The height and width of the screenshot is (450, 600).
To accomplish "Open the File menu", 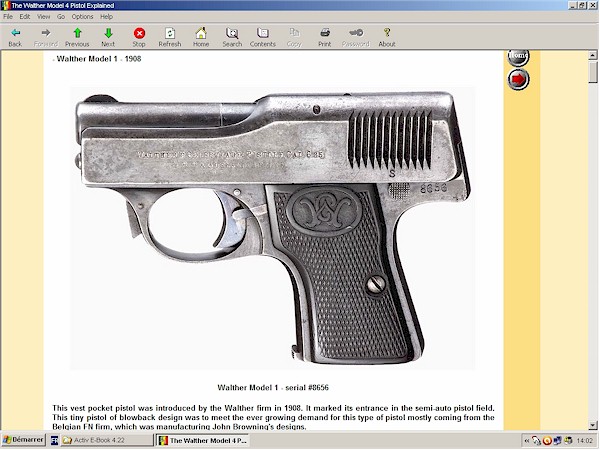I will pyautogui.click(x=8, y=16).
